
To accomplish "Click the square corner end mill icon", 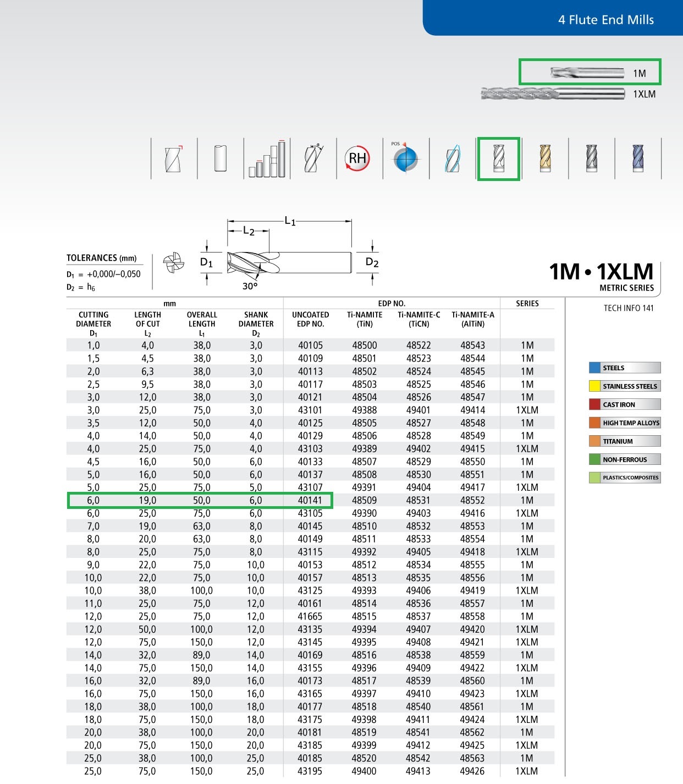I will pos(174,159).
